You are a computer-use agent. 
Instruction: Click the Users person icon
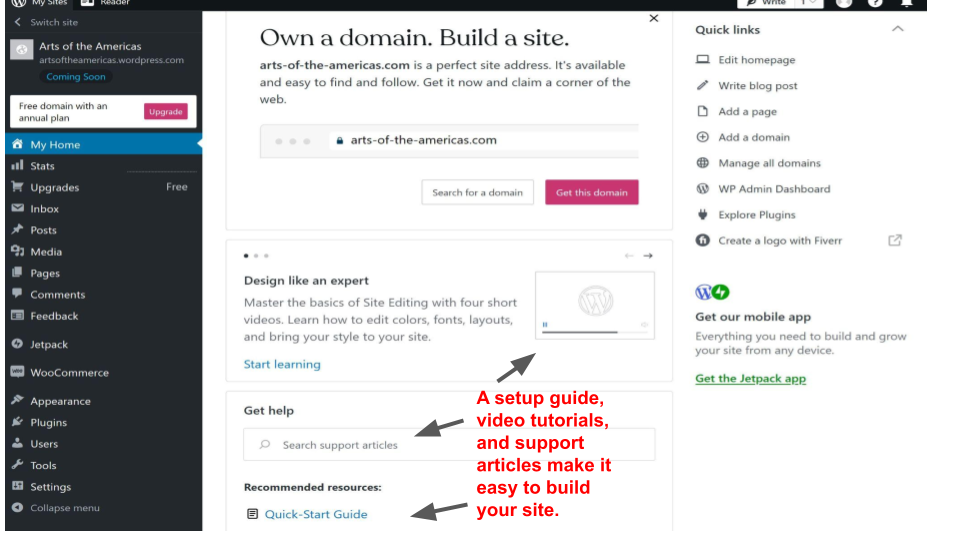coord(17,443)
